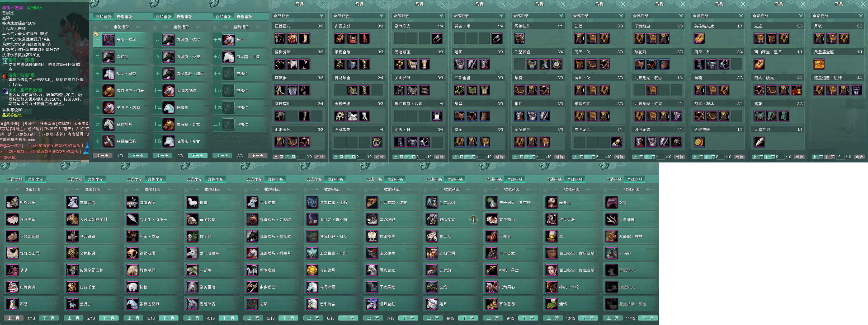868x325 pixels.
Task: Select the 英雄结义旗 flag gear icon
Action: click(699, 38)
